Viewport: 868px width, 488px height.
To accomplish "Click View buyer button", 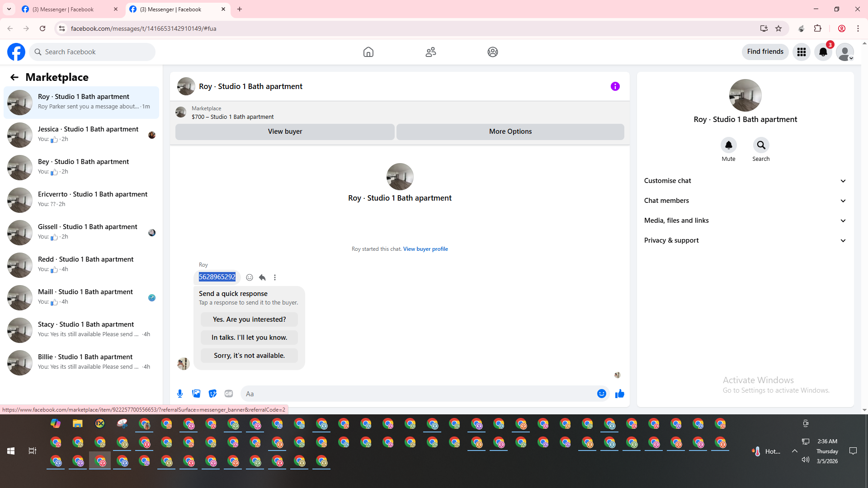I will coord(285,131).
